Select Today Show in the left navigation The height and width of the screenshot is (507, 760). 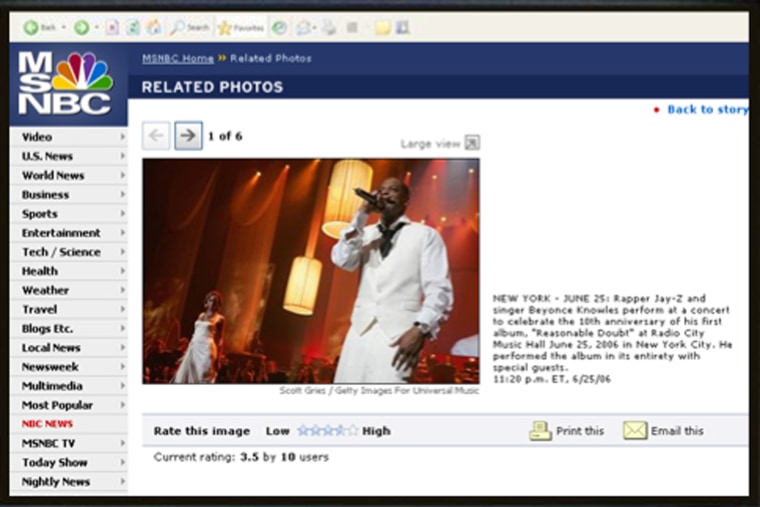click(x=54, y=463)
